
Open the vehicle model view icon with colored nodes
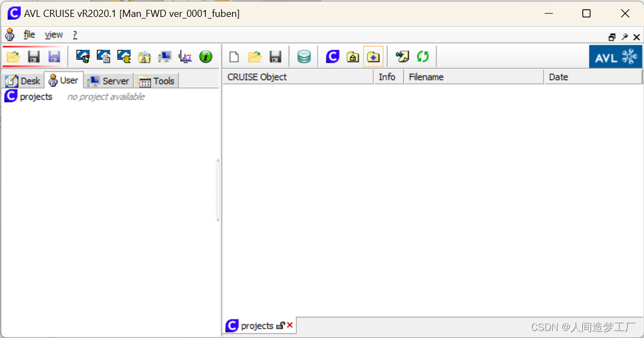(x=83, y=57)
